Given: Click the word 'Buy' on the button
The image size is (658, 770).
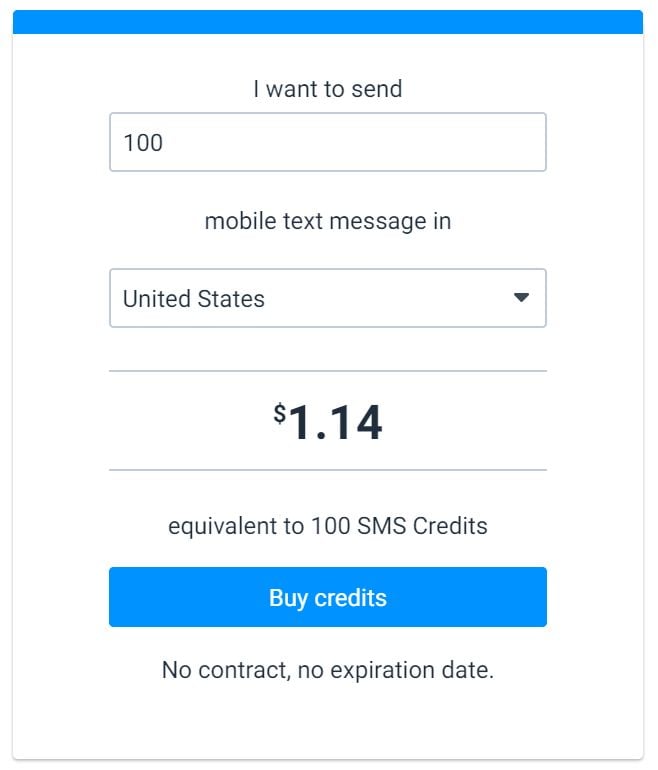Looking at the screenshot, I should 288,599.
